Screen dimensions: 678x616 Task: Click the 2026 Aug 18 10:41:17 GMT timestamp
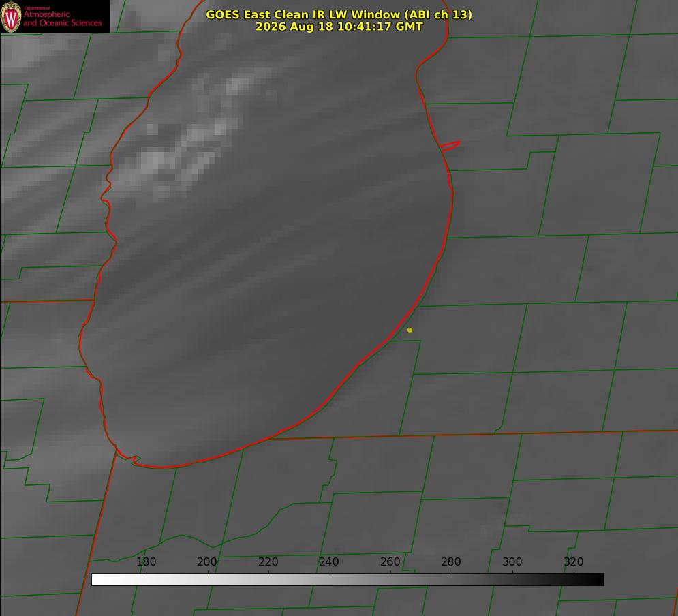(x=339, y=27)
